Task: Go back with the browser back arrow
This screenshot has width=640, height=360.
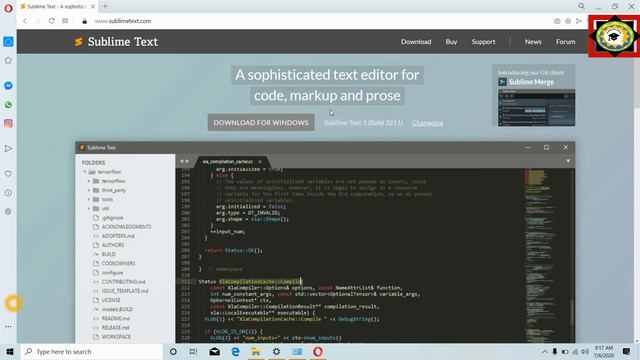Action: click(25, 21)
